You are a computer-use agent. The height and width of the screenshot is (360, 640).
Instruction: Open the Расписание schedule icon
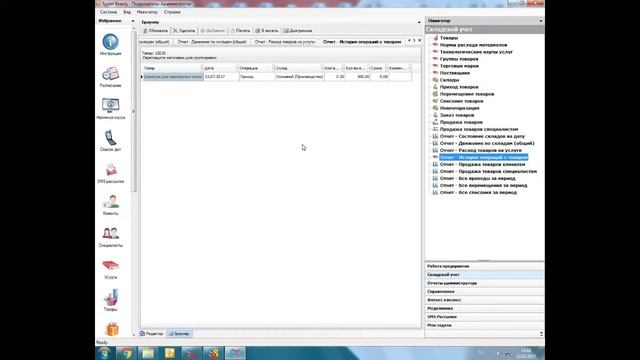pos(110,77)
